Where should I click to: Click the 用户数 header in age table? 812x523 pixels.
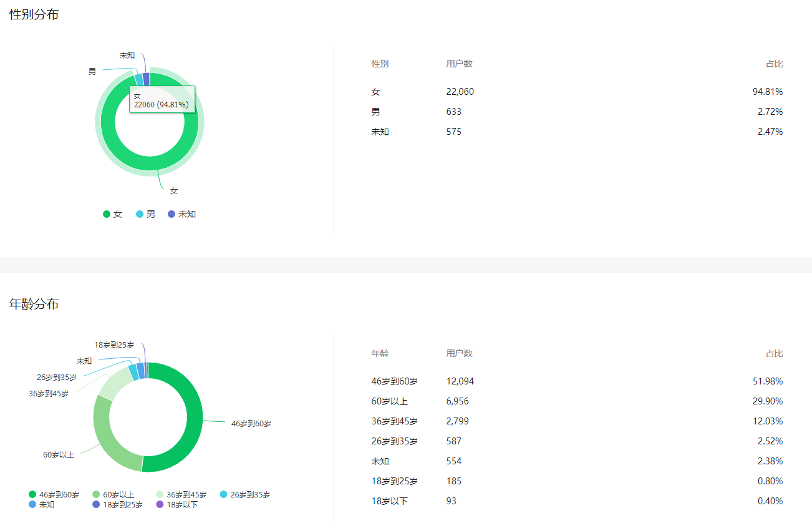(x=460, y=353)
